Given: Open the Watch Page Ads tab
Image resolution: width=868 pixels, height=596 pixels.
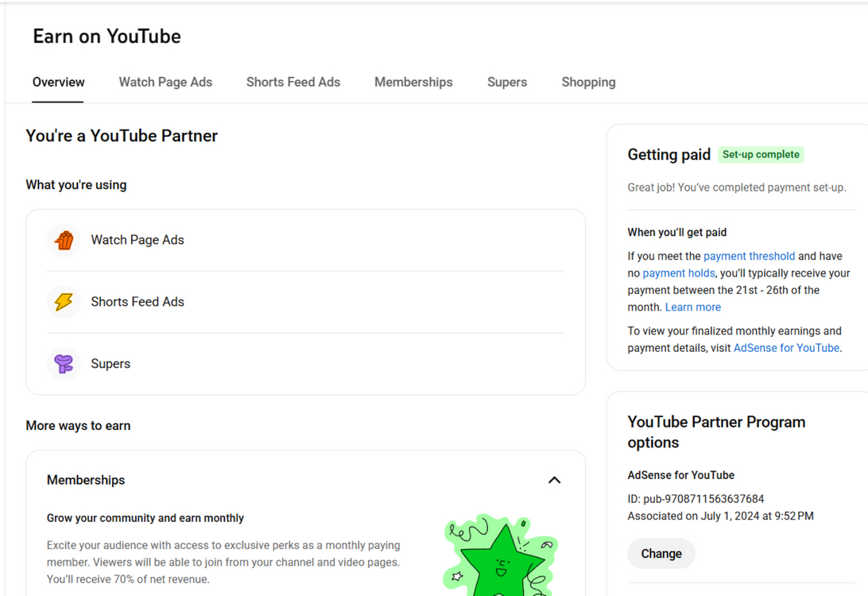Looking at the screenshot, I should pyautogui.click(x=165, y=82).
